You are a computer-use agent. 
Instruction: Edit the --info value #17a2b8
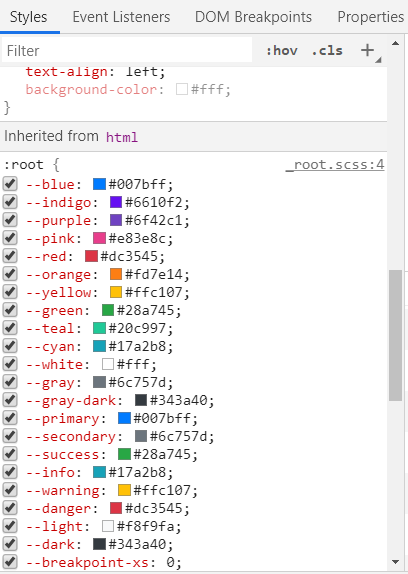[x=137, y=472]
